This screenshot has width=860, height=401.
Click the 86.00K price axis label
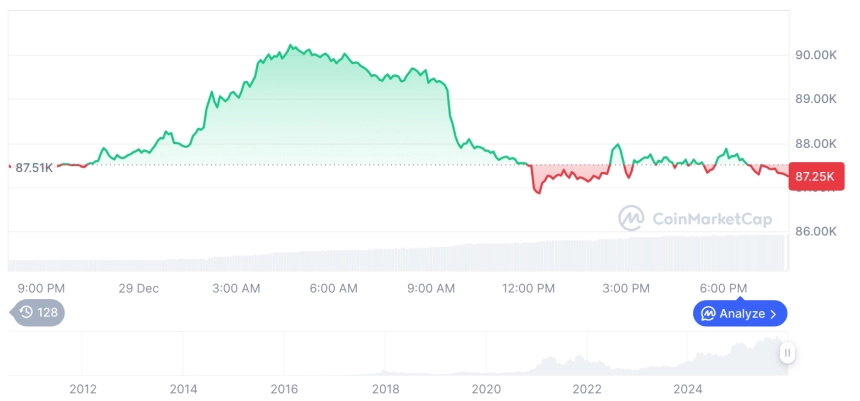815,231
